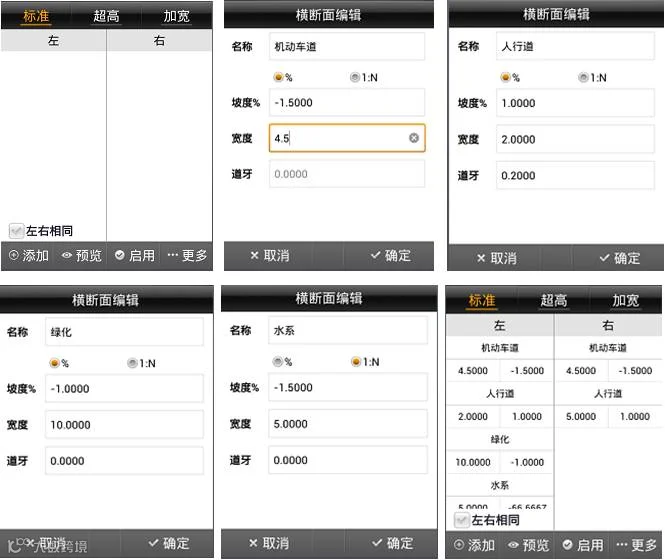Focus the 名称 field containing 水系
This screenshot has height=560, width=665.
(348, 330)
